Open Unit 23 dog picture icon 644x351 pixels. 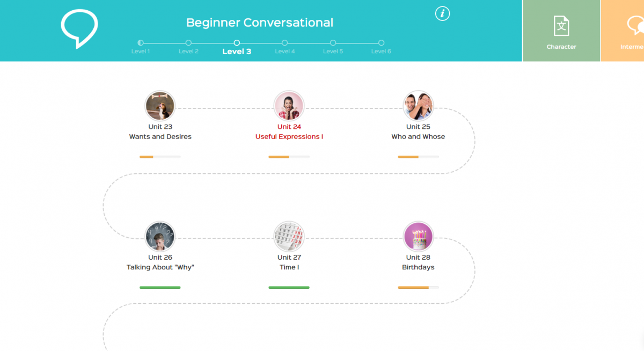(160, 106)
